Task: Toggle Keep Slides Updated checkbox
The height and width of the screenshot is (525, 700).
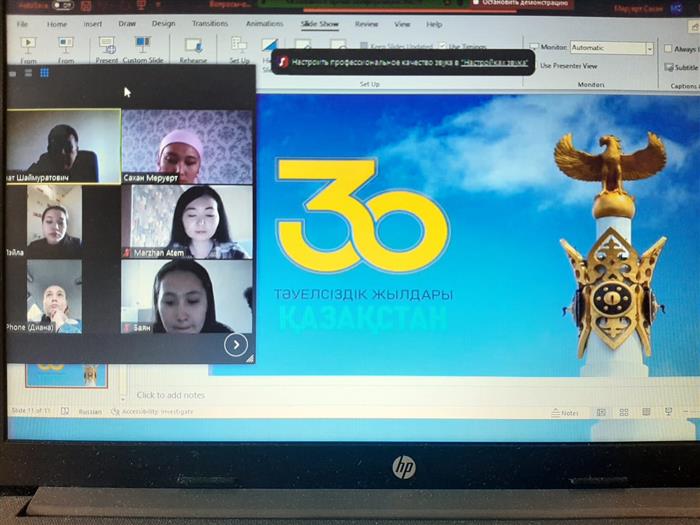Action: (x=363, y=46)
